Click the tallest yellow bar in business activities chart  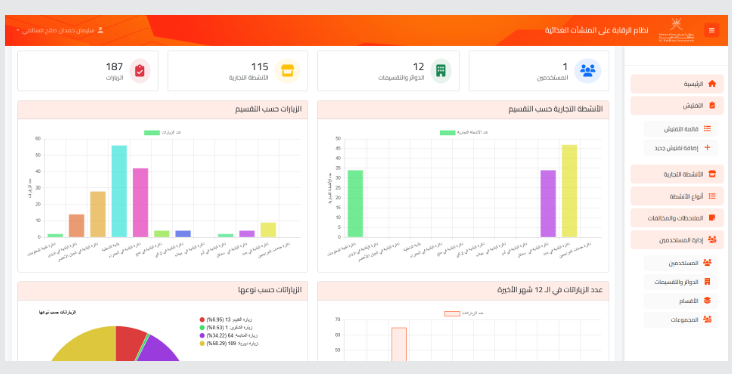(570, 191)
